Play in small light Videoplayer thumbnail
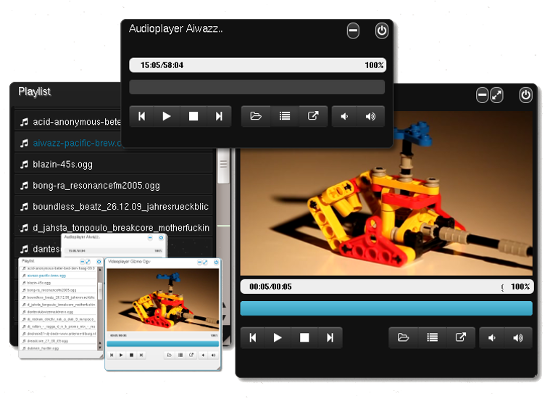Screen dimensions: 550x399 click(121, 355)
